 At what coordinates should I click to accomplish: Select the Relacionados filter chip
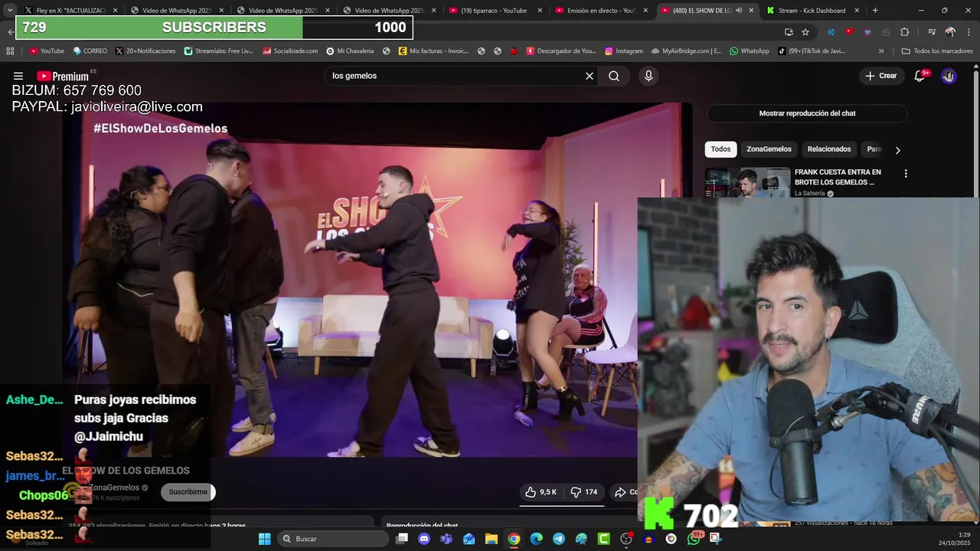[x=829, y=149]
